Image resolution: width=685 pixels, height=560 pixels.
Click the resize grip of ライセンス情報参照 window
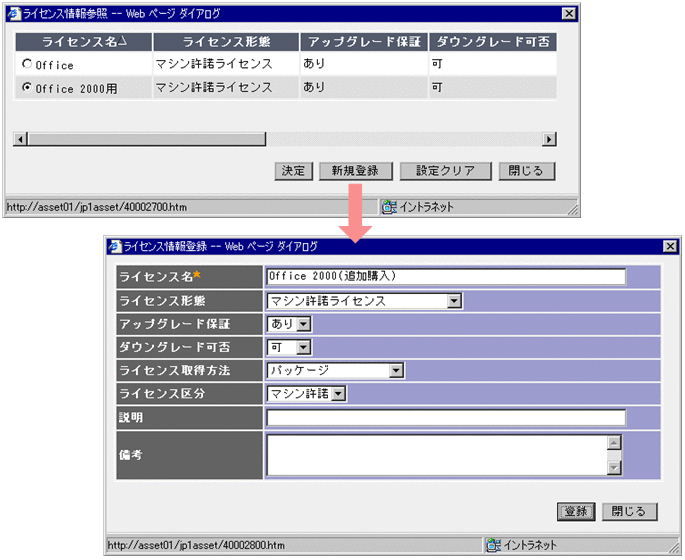tap(573, 210)
